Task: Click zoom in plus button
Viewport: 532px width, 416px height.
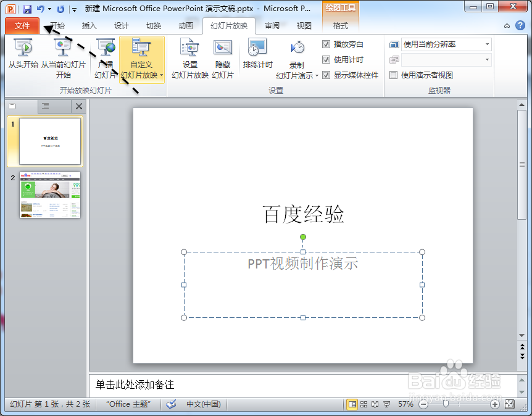Action: [x=495, y=404]
